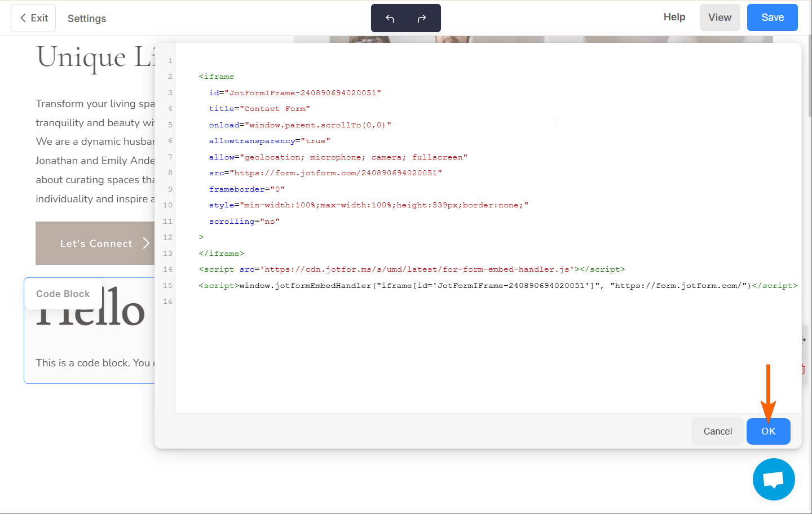This screenshot has height=514, width=812.
Task: Click the Unique heading text on page
Action: pyautogui.click(x=81, y=57)
